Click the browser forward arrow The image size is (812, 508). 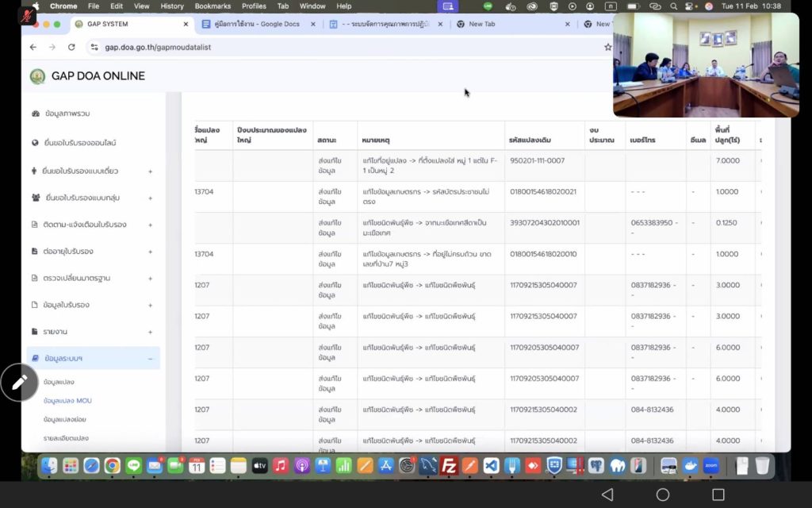(x=52, y=47)
